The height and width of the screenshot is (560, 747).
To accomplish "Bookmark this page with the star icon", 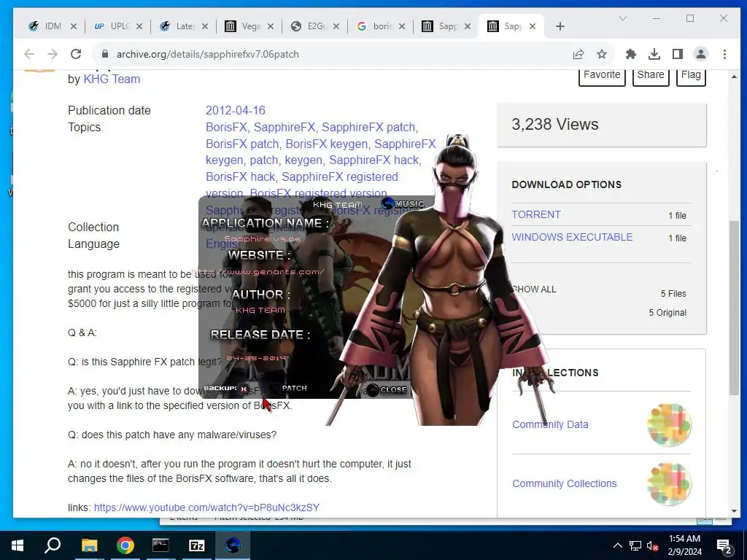I will [602, 54].
